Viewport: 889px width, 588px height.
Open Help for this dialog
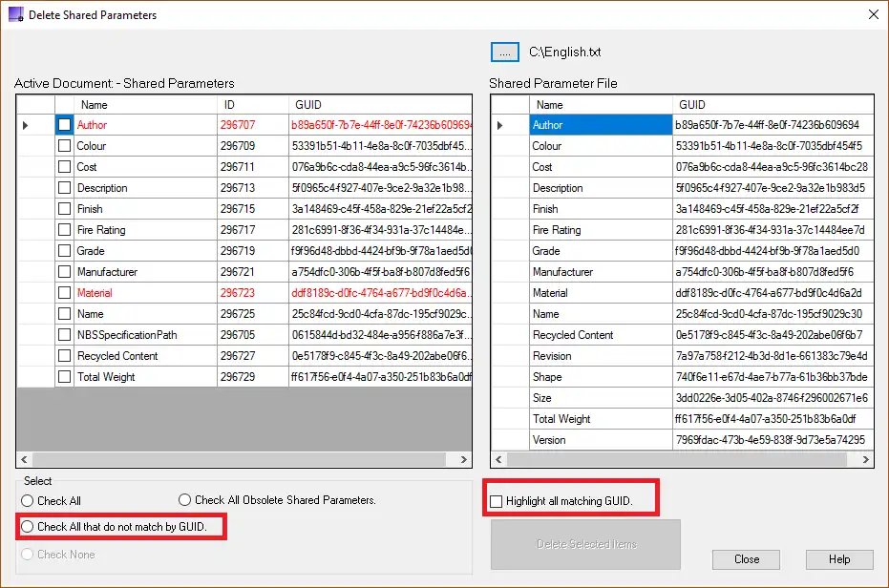839,559
